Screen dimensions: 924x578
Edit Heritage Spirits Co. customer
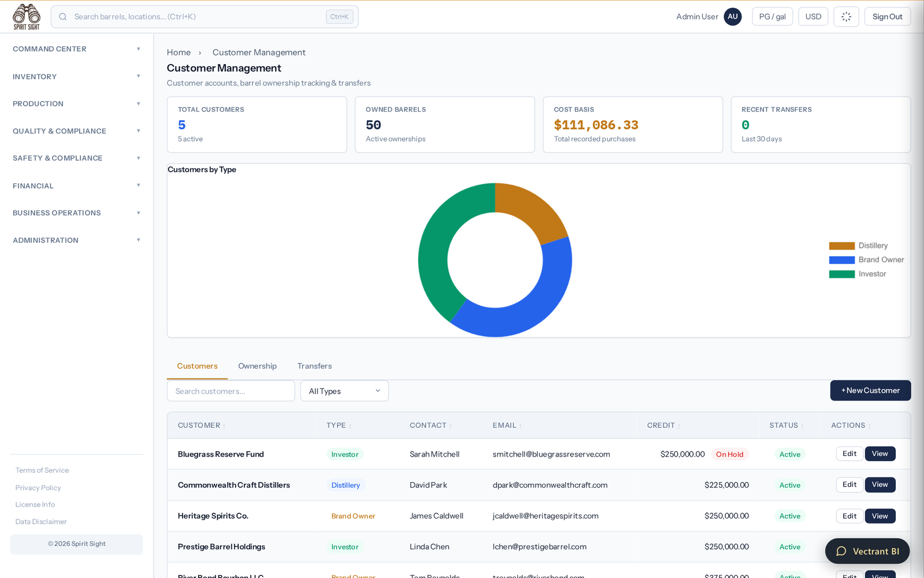coord(850,516)
